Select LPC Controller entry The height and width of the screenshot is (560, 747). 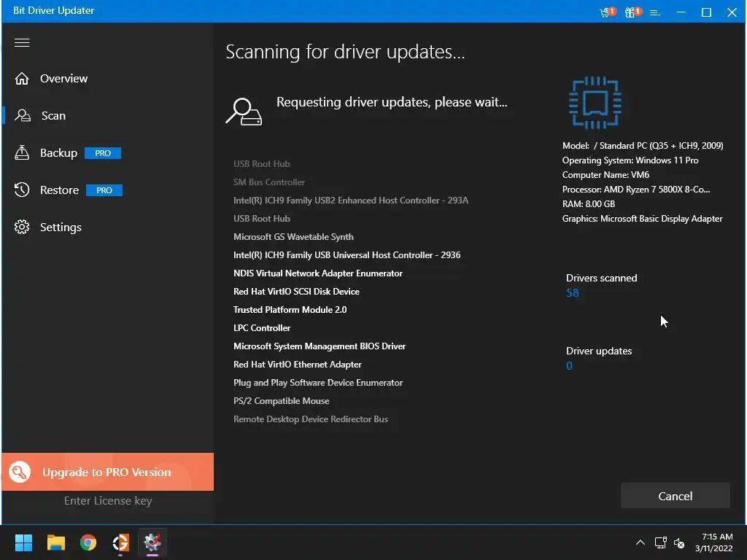pos(262,328)
